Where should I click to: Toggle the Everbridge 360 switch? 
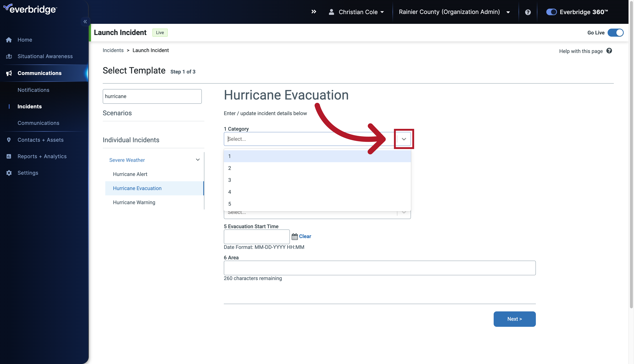point(551,12)
